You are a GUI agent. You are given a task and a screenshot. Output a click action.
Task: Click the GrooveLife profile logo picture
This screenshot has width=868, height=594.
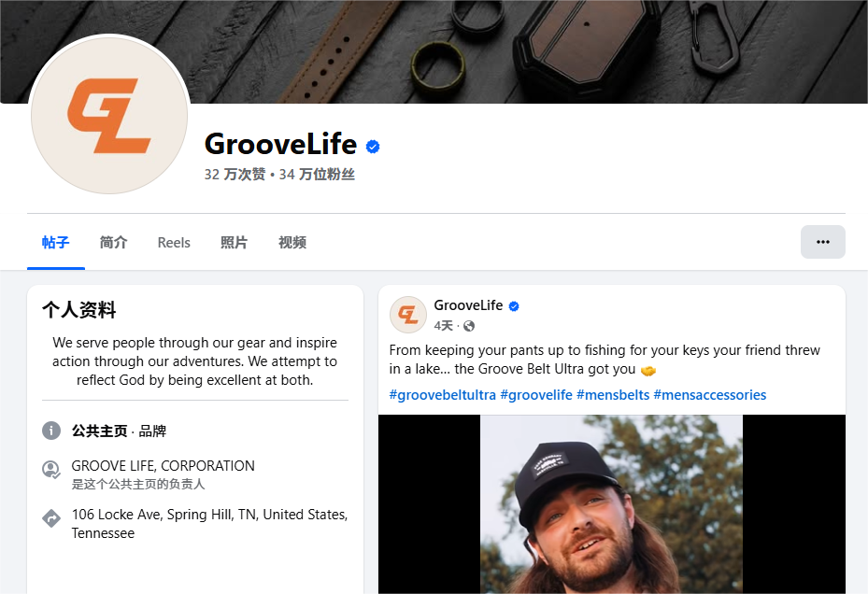[x=109, y=115]
